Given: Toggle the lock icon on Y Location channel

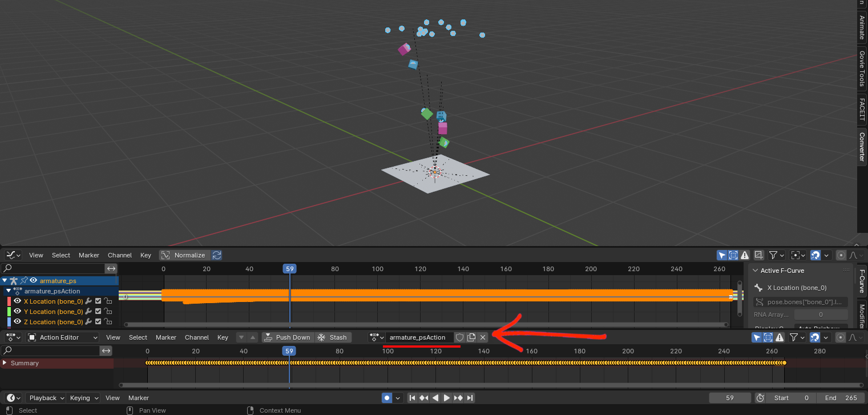Looking at the screenshot, I should coord(107,312).
